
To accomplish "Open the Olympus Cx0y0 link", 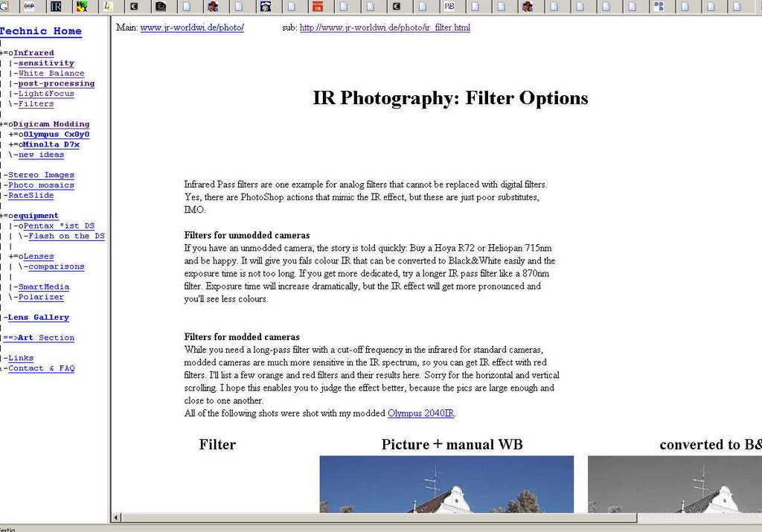I will pyautogui.click(x=57, y=135).
